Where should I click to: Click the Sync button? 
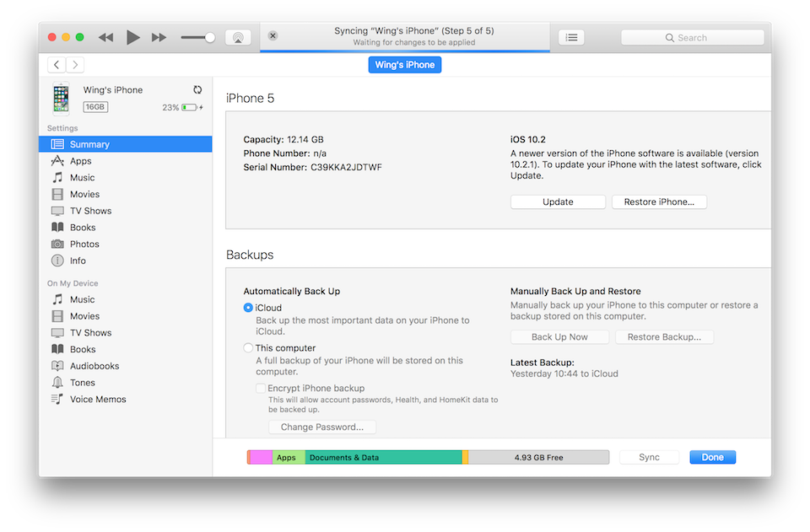[x=649, y=457]
